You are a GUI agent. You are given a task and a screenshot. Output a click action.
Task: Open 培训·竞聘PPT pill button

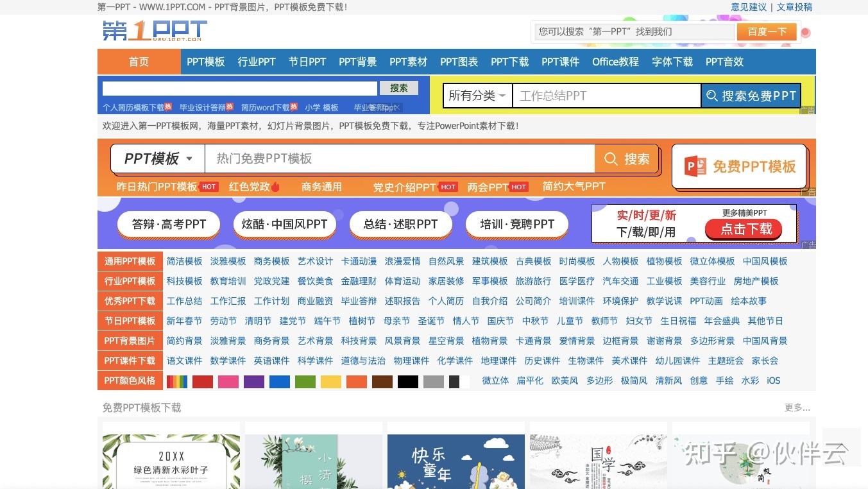pos(517,224)
